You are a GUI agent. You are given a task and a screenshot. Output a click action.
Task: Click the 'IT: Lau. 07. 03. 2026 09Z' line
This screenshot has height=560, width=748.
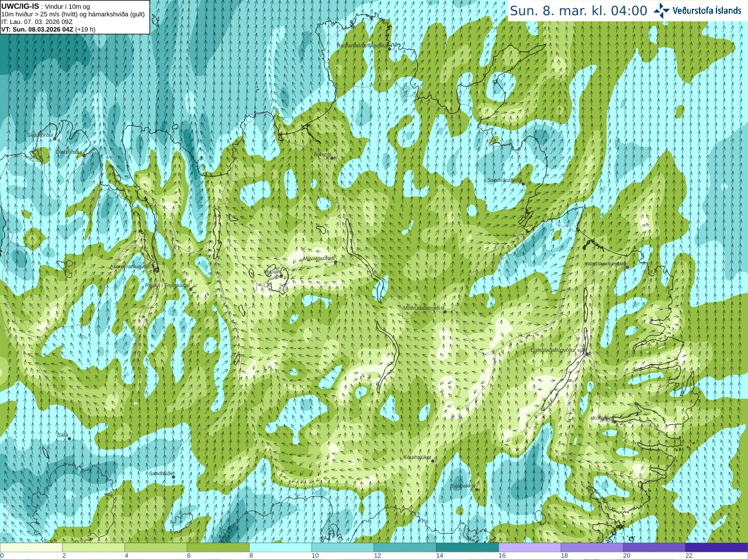click(x=37, y=22)
